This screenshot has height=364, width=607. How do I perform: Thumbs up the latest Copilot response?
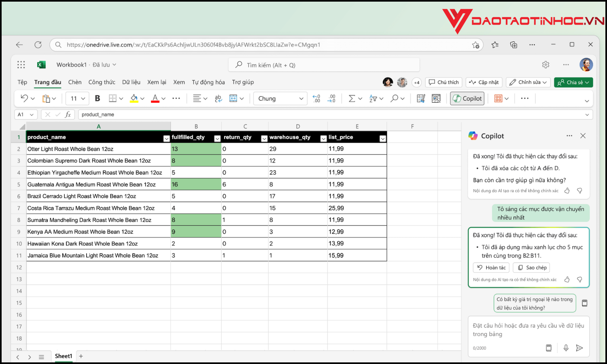pos(567,279)
